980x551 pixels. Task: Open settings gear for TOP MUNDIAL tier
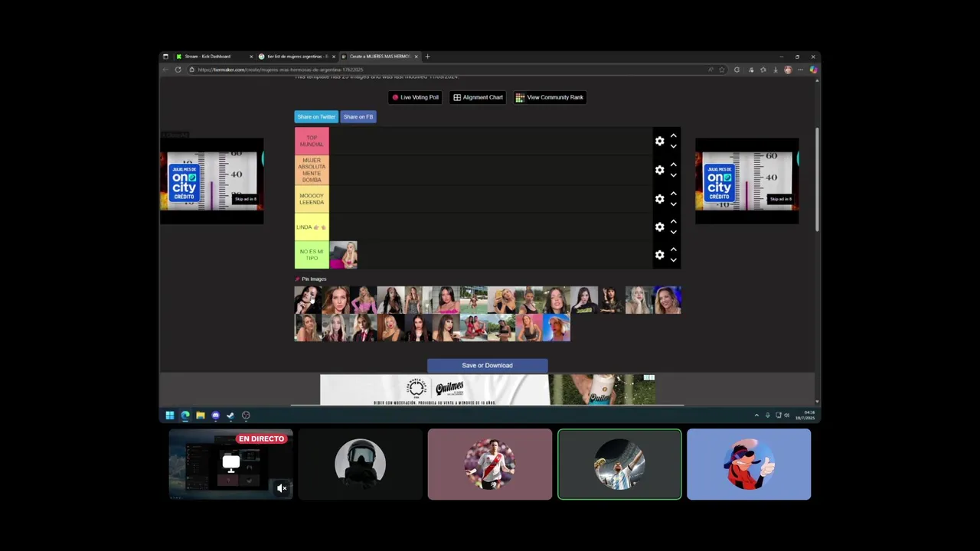pos(659,141)
